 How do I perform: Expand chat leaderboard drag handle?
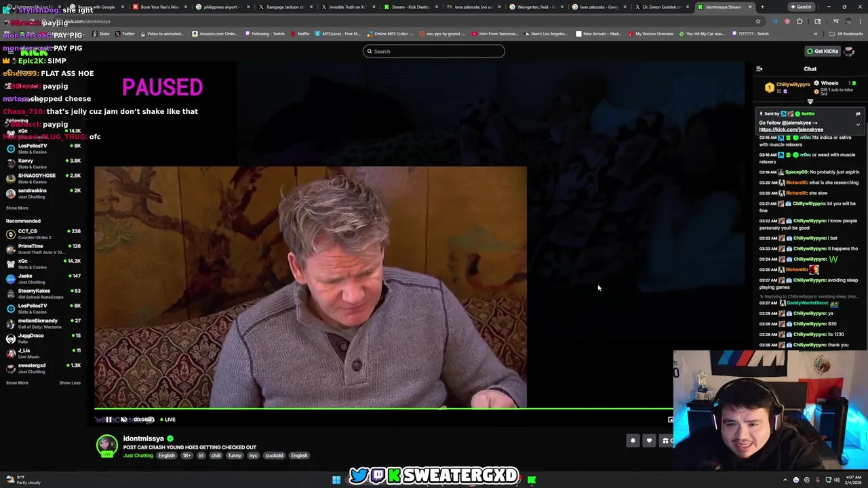tap(810, 102)
